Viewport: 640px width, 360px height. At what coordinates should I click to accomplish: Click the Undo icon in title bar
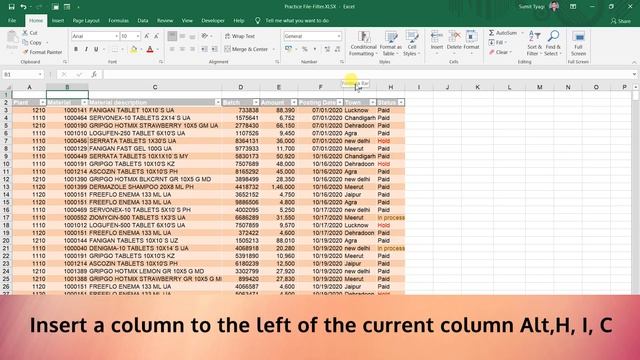coord(24,7)
